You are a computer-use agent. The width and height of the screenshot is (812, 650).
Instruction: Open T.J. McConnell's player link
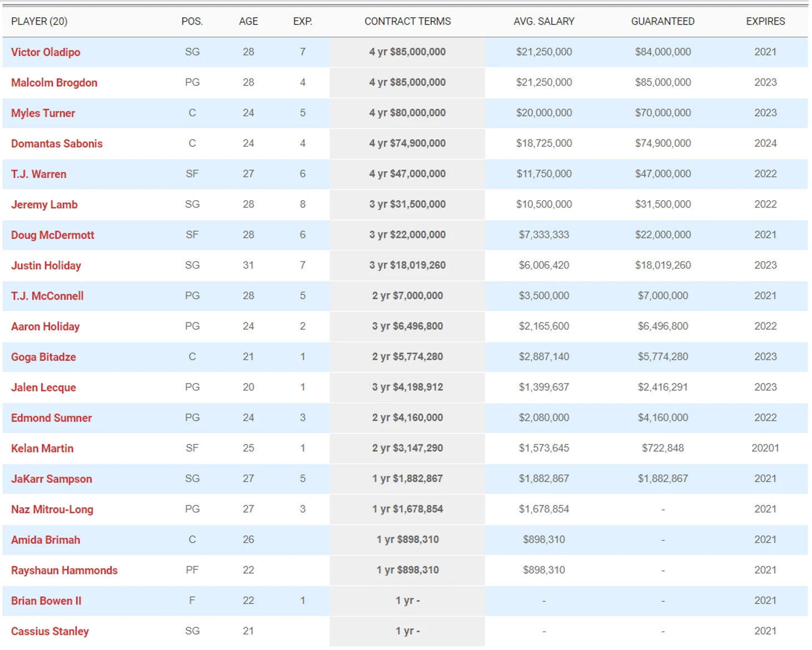pyautogui.click(x=47, y=296)
